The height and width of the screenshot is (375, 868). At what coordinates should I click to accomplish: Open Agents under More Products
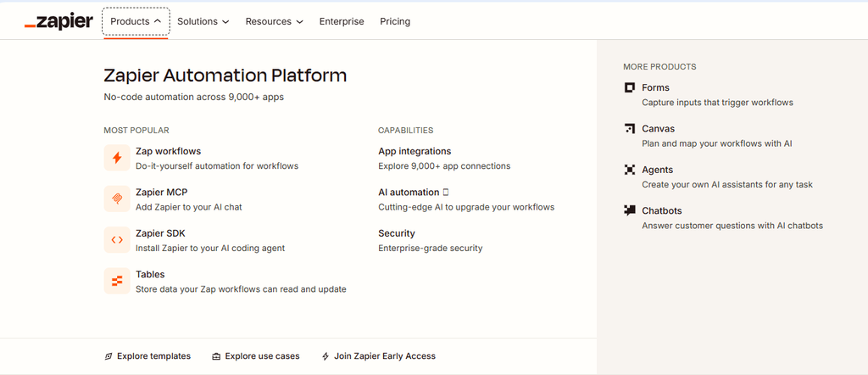click(x=657, y=170)
